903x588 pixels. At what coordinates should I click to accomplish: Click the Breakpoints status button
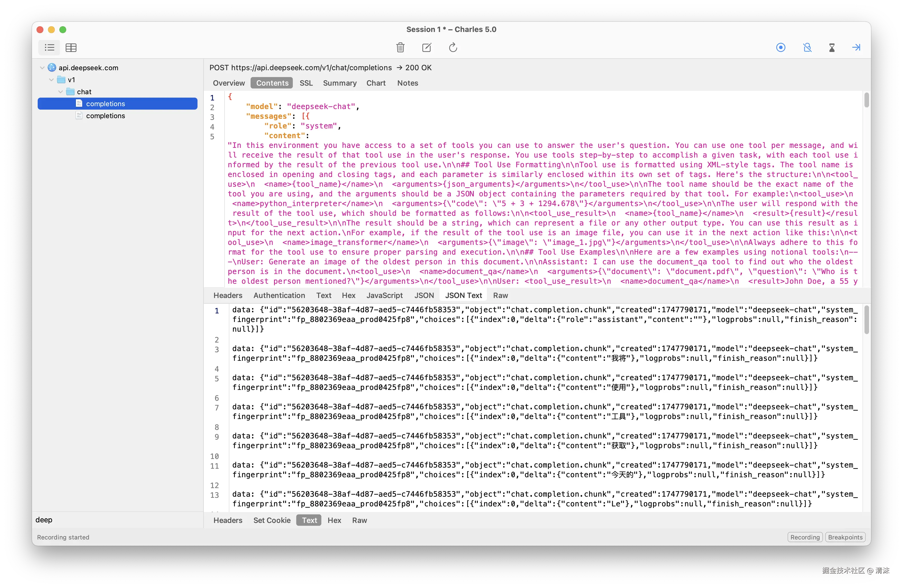point(845,537)
